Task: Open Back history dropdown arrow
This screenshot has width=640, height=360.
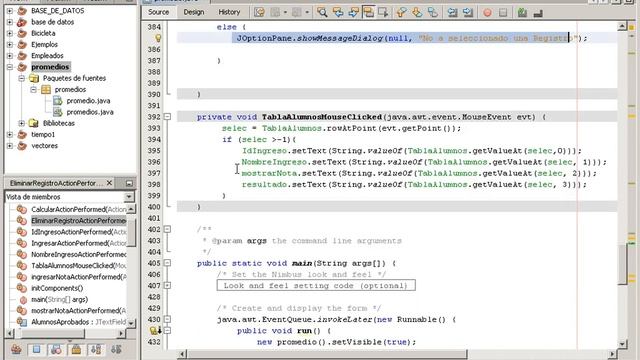Action: pyautogui.click(x=285, y=12)
